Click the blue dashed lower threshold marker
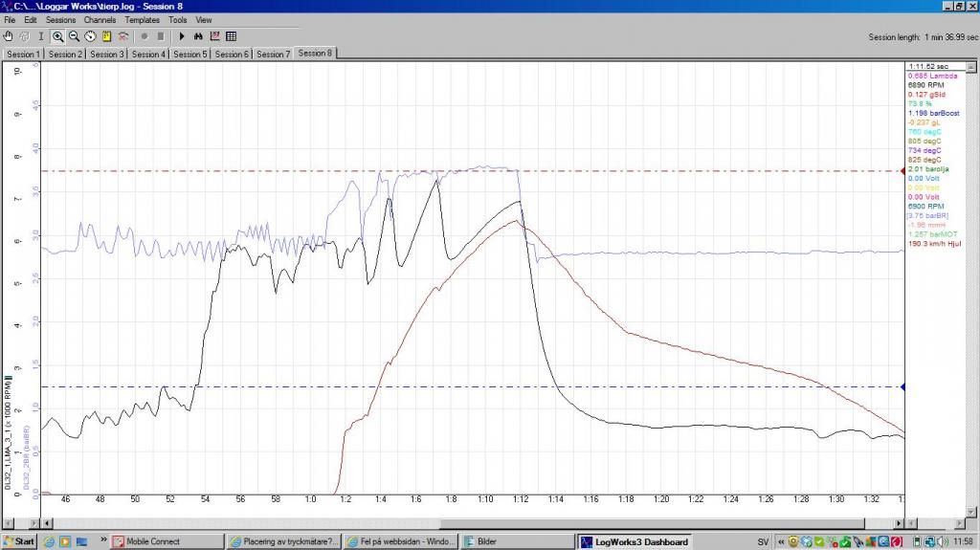 coord(901,386)
